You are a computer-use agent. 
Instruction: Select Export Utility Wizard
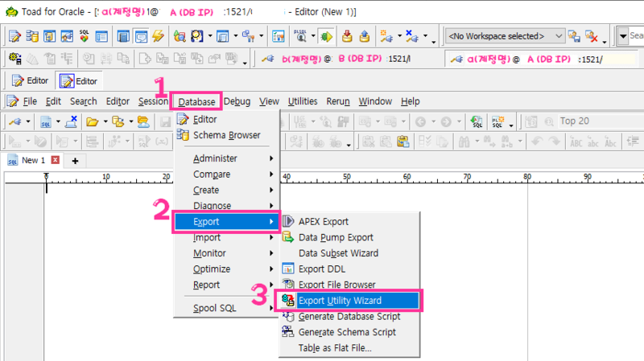click(x=350, y=301)
